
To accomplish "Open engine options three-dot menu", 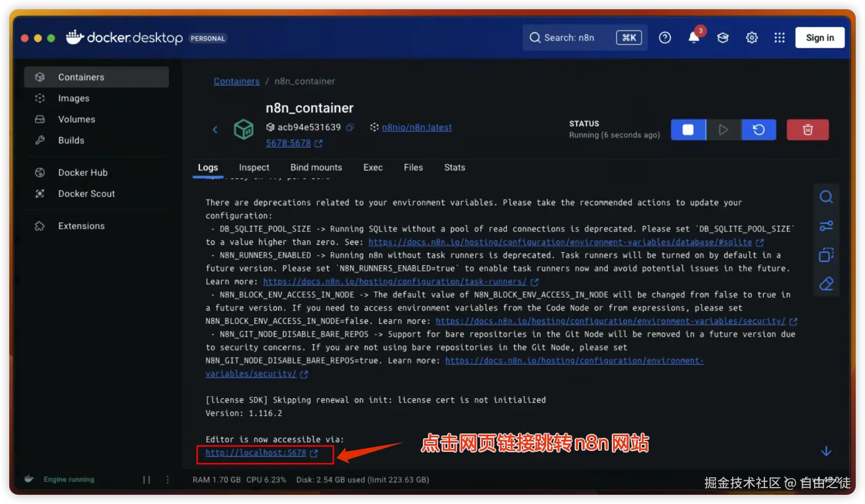I will (x=167, y=479).
